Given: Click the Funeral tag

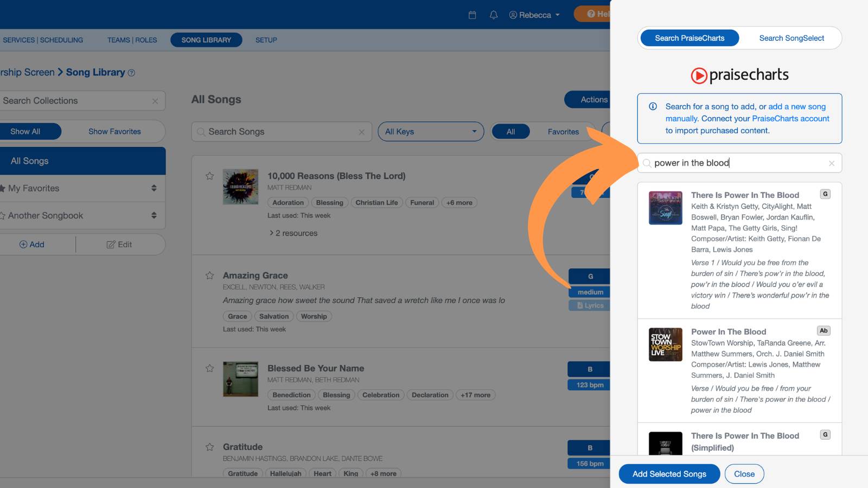Looking at the screenshot, I should point(422,203).
